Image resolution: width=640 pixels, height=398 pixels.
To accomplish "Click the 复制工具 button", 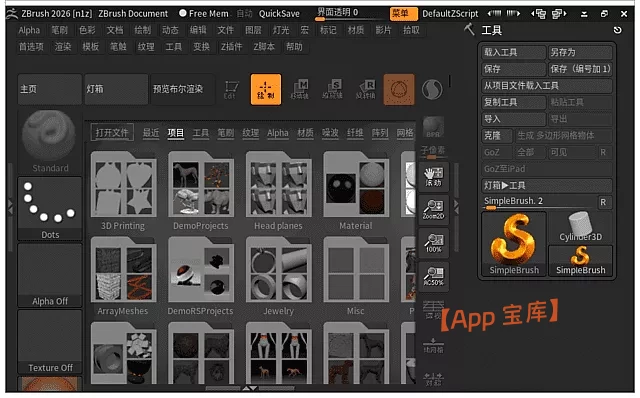I will pyautogui.click(x=513, y=102).
